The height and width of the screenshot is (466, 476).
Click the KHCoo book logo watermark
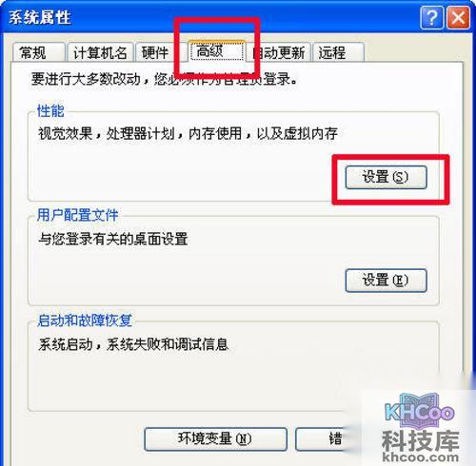pyautogui.click(x=420, y=410)
